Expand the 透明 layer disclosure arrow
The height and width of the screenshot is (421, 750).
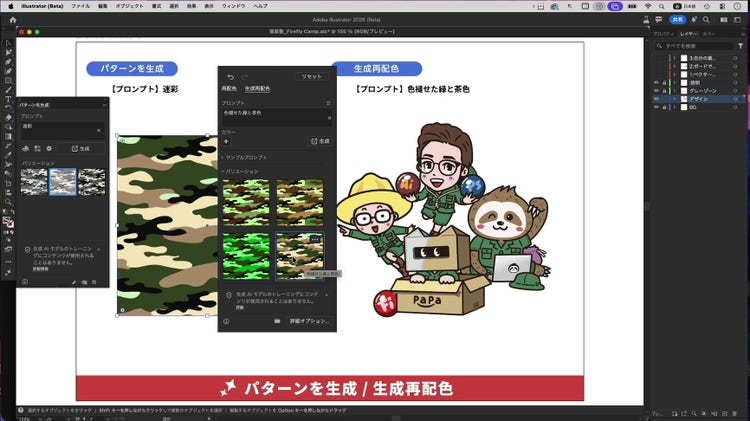(x=675, y=82)
